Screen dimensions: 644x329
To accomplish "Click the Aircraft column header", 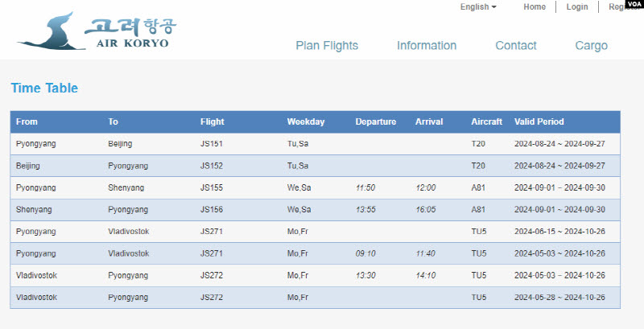I will pos(487,122).
